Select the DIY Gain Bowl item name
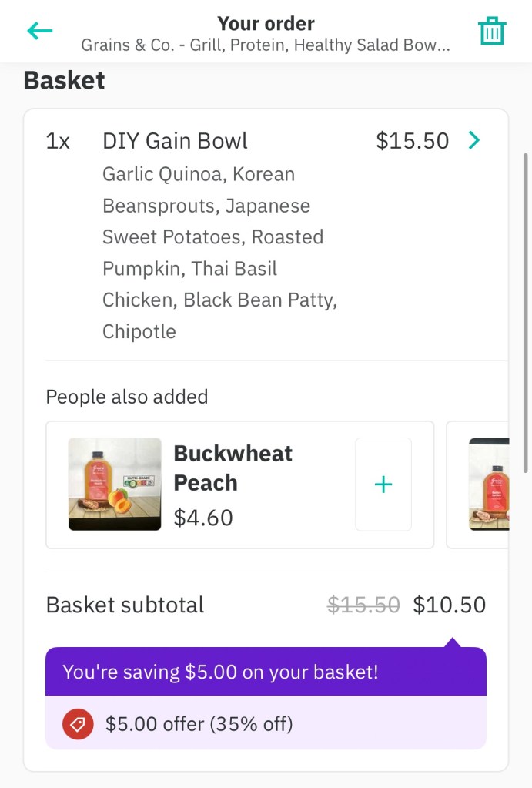The width and height of the screenshot is (532, 788). (x=175, y=141)
